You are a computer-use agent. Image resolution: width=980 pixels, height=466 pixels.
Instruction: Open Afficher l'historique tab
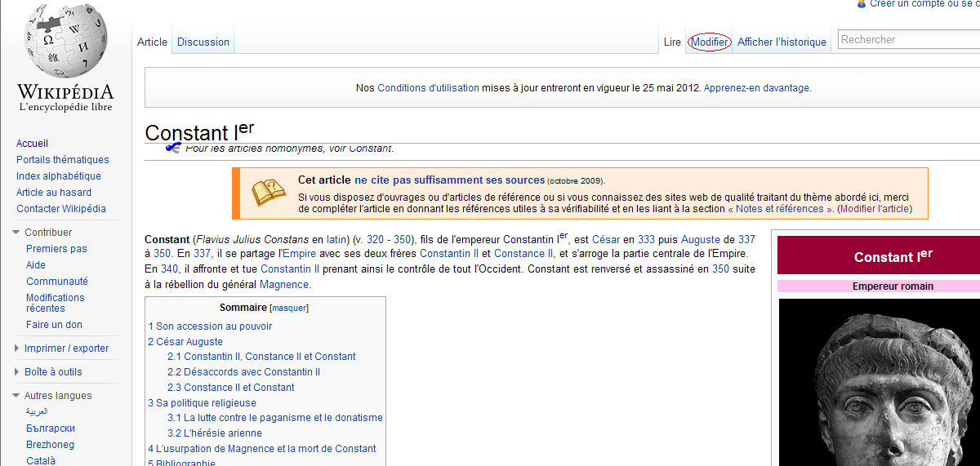click(x=782, y=42)
